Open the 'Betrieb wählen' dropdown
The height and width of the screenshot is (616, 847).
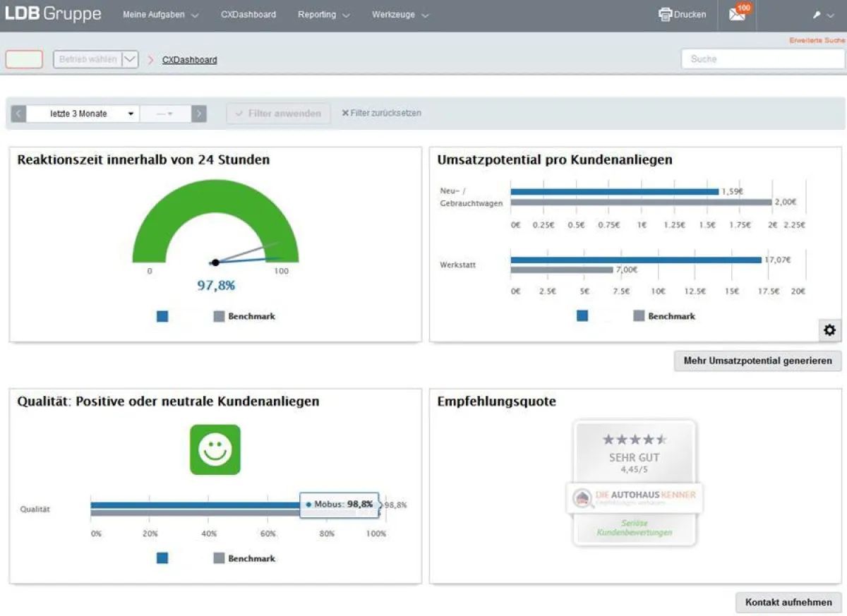95,60
